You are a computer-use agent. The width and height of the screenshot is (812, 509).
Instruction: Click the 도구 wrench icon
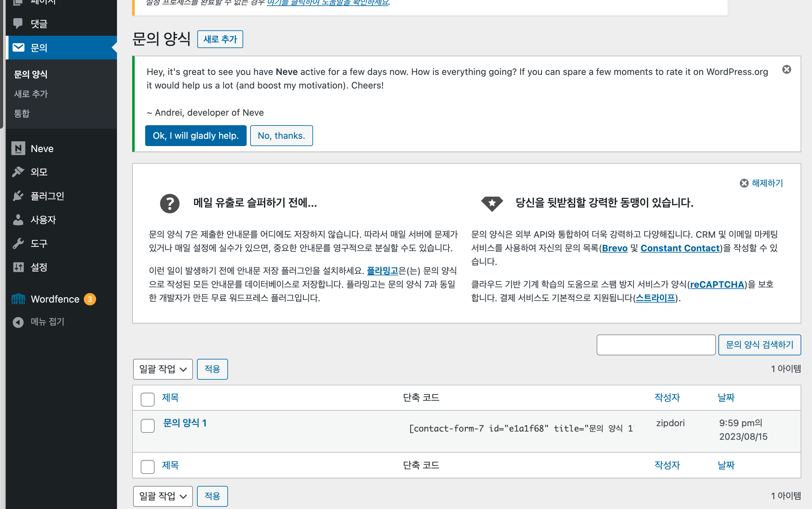[18, 243]
